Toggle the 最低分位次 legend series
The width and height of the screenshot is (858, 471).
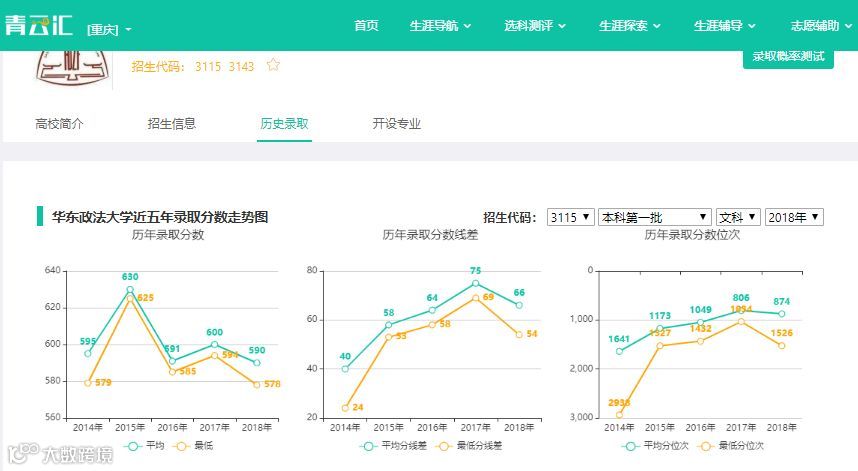pos(731,446)
